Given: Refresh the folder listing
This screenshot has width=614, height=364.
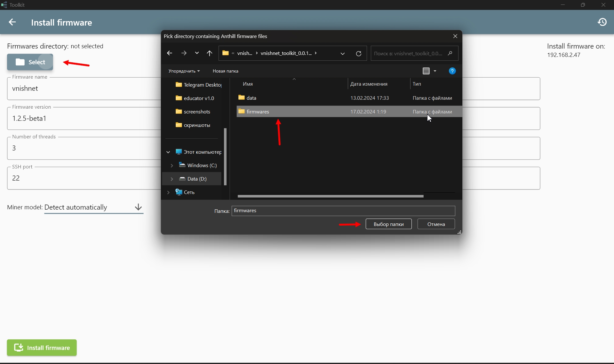Looking at the screenshot, I should [359, 53].
